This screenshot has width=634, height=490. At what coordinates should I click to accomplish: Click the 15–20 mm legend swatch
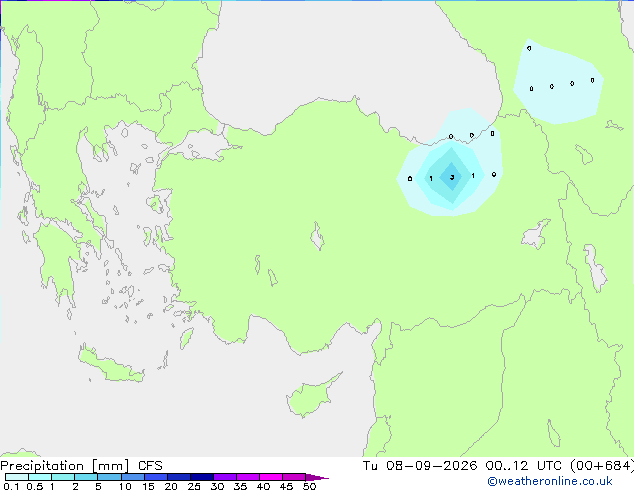(155, 477)
